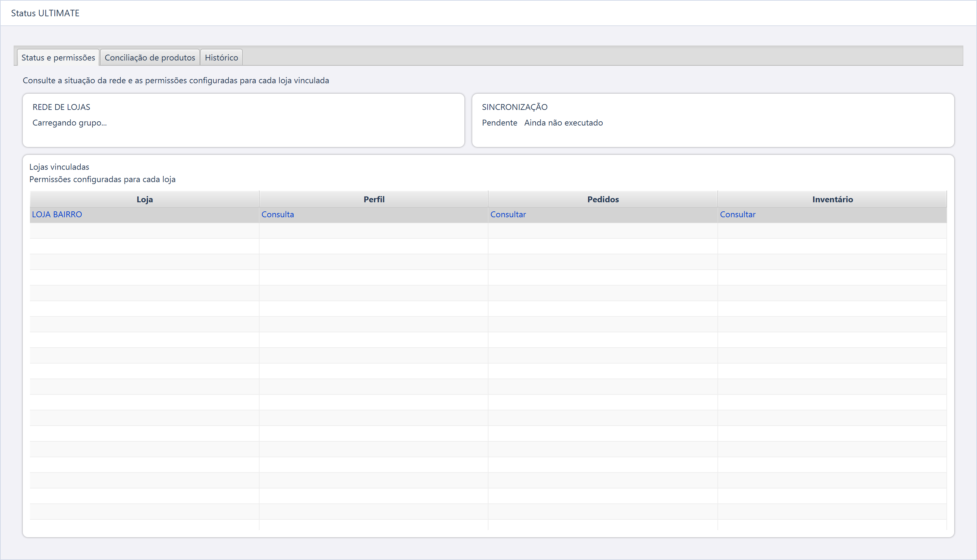Click the SINCRONIZAÇÃO card title
The height and width of the screenshot is (560, 977).
(x=515, y=107)
